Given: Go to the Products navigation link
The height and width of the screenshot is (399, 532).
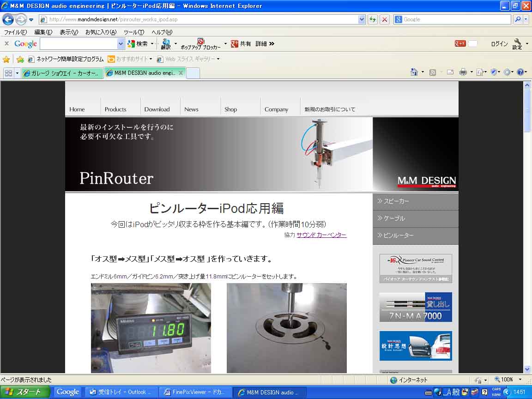Looking at the screenshot, I should (115, 109).
